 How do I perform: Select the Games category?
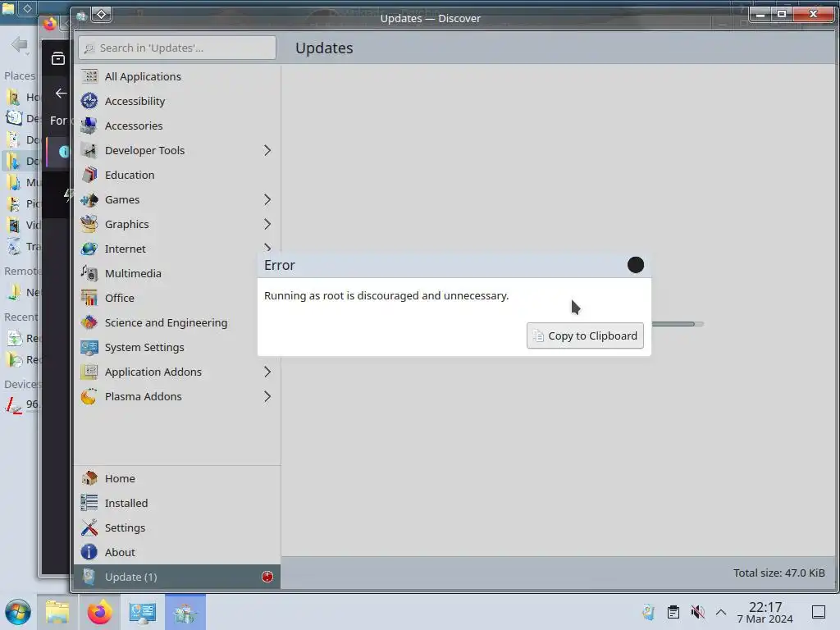coord(177,200)
